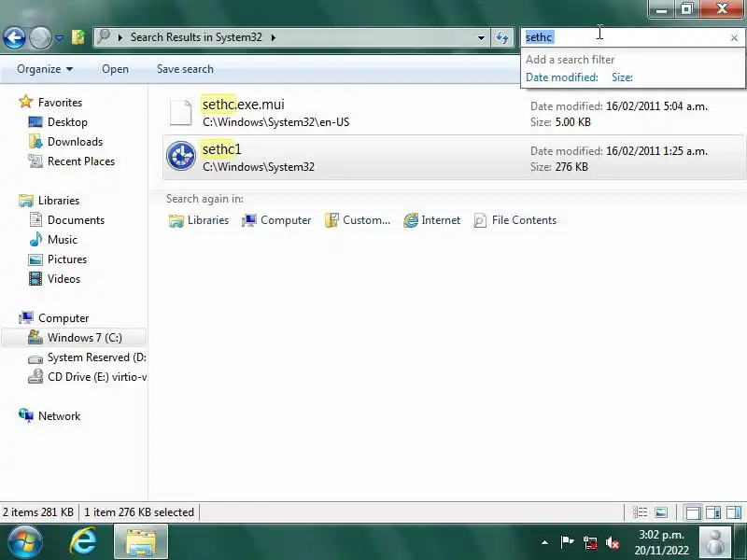The height and width of the screenshot is (560, 747).
Task: Select Favorites in the navigation pane
Action: pyautogui.click(x=60, y=103)
